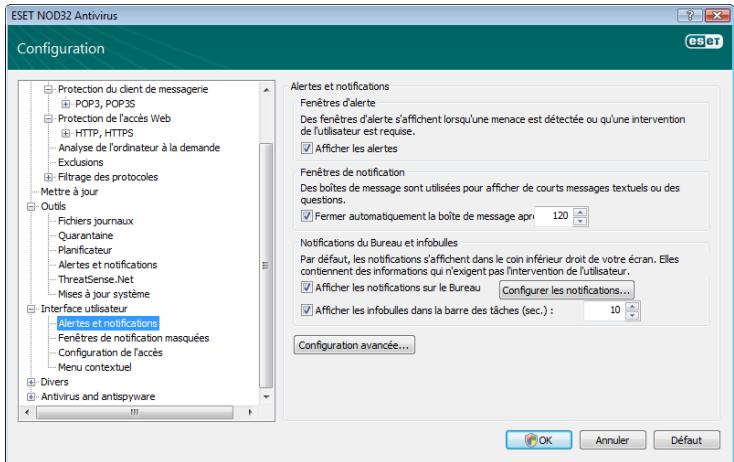This screenshot has height=462, width=734.
Task: Select Configuration de l'accès
Action: point(110,352)
